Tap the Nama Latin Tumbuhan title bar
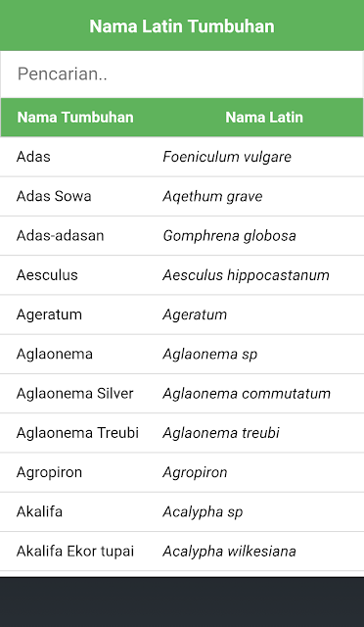The height and width of the screenshot is (627, 364). click(182, 25)
